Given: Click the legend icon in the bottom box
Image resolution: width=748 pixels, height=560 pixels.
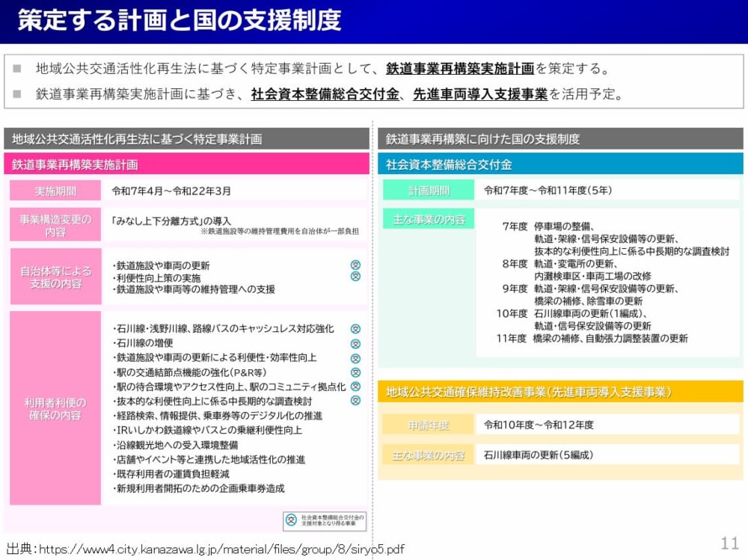Looking at the screenshot, I should pos(291,520).
